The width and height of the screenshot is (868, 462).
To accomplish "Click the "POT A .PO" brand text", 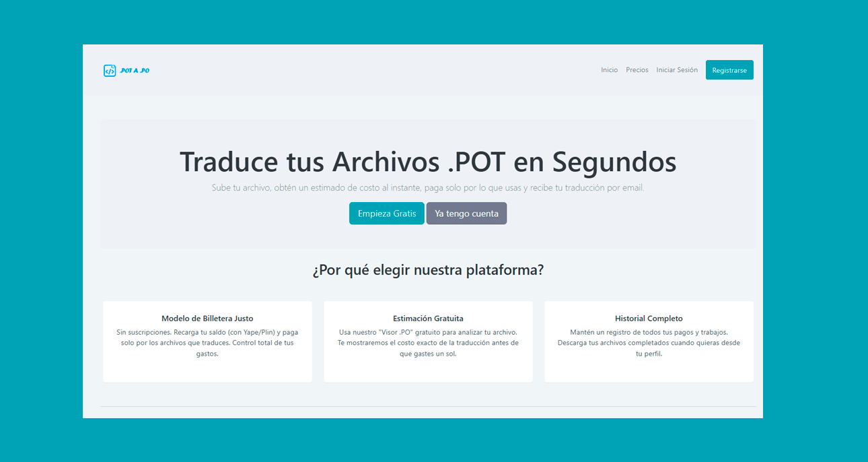I will tap(135, 71).
